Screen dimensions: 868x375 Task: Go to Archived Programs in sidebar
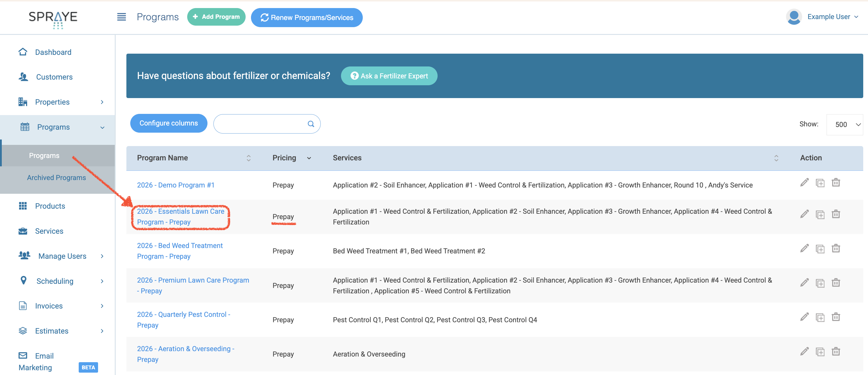pyautogui.click(x=56, y=178)
